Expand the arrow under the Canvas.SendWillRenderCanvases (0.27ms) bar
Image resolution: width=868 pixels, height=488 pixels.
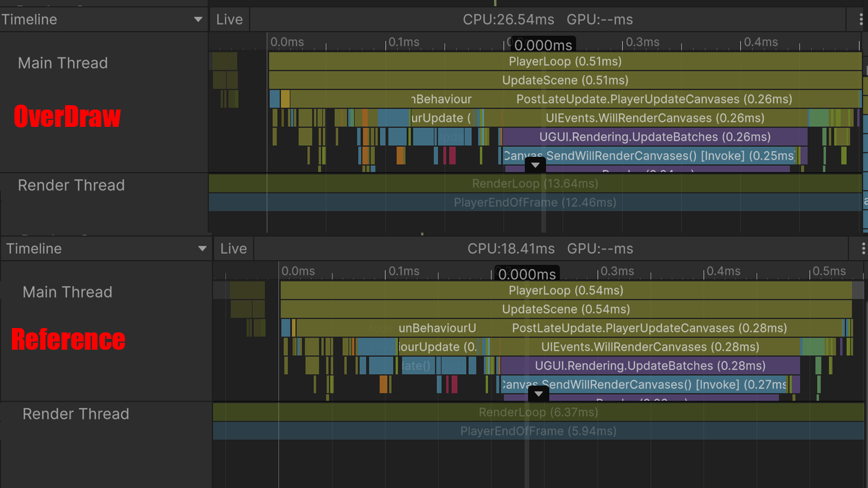(538, 394)
